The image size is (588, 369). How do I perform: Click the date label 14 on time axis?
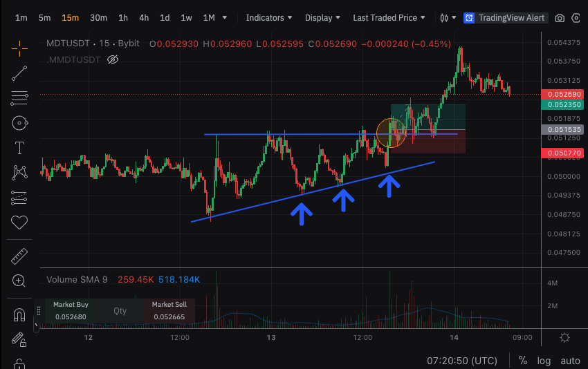point(454,337)
